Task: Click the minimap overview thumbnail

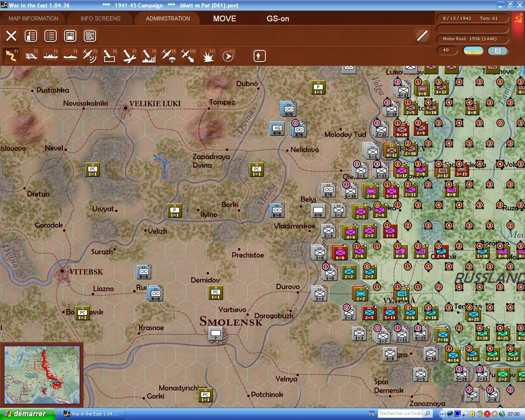Action: (42, 375)
